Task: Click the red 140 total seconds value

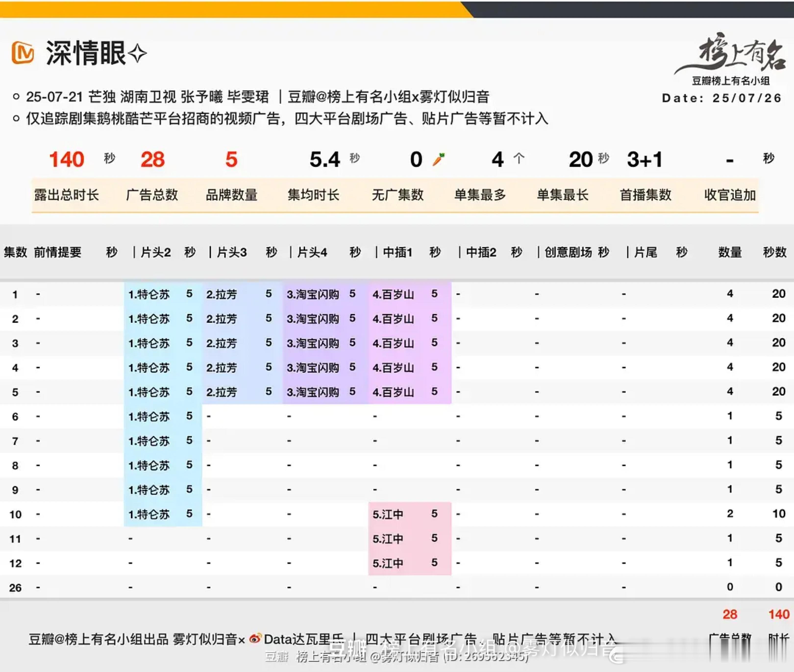Action: click(67, 159)
